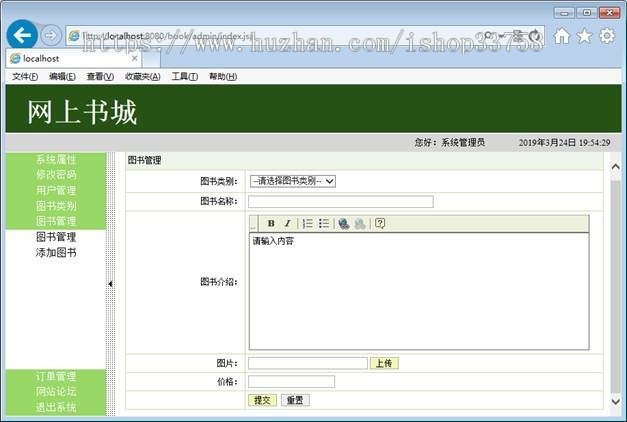
Task: Open the 编辑(E) menu
Action: 62,76
